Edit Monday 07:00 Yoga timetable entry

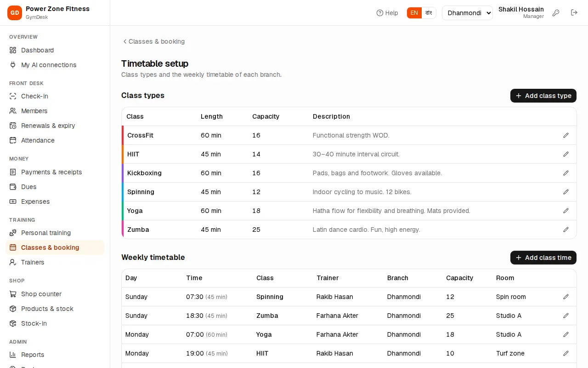point(566,334)
